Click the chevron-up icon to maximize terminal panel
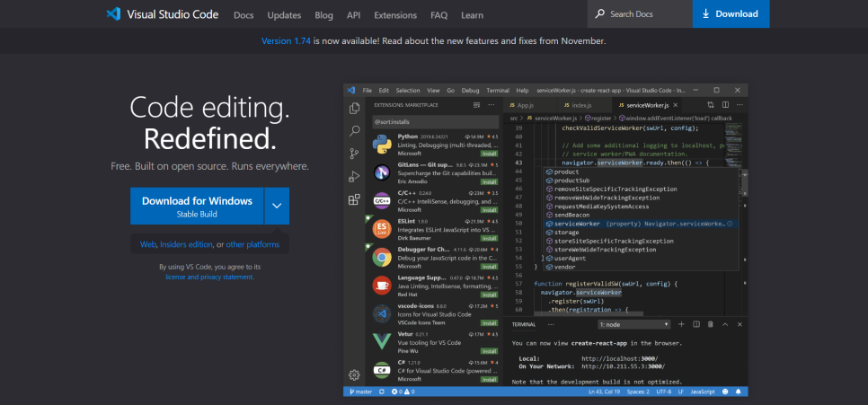Screen dimensions: 868x405 coord(724,324)
